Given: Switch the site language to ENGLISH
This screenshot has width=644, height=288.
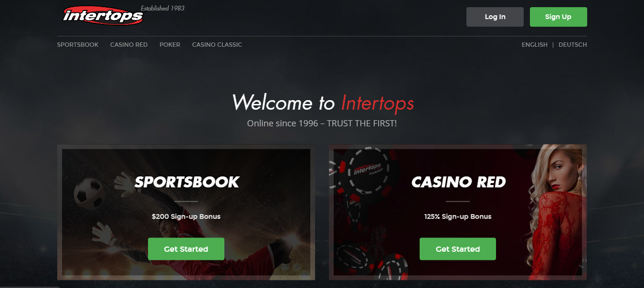Looking at the screenshot, I should click(535, 44).
